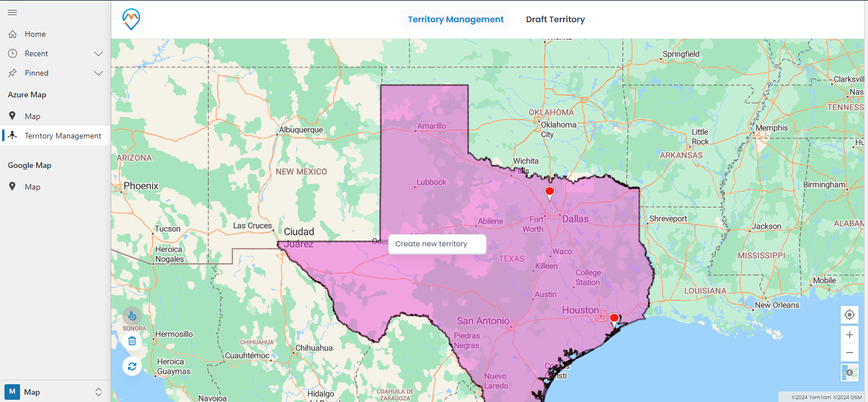Screen dimensions: 868x402
Task: Switch to the Territory Management tab
Action: [456, 19]
